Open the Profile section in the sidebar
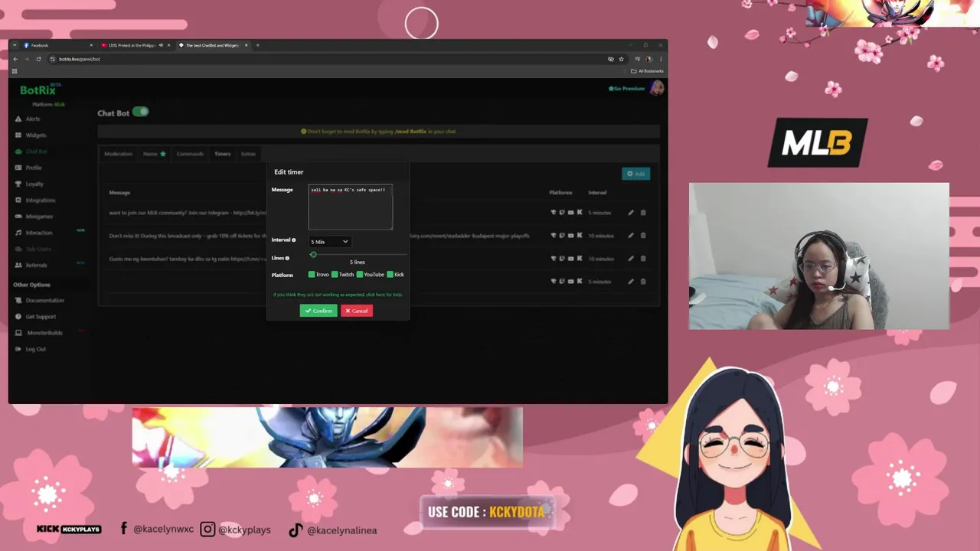The image size is (980, 551). click(x=29, y=168)
